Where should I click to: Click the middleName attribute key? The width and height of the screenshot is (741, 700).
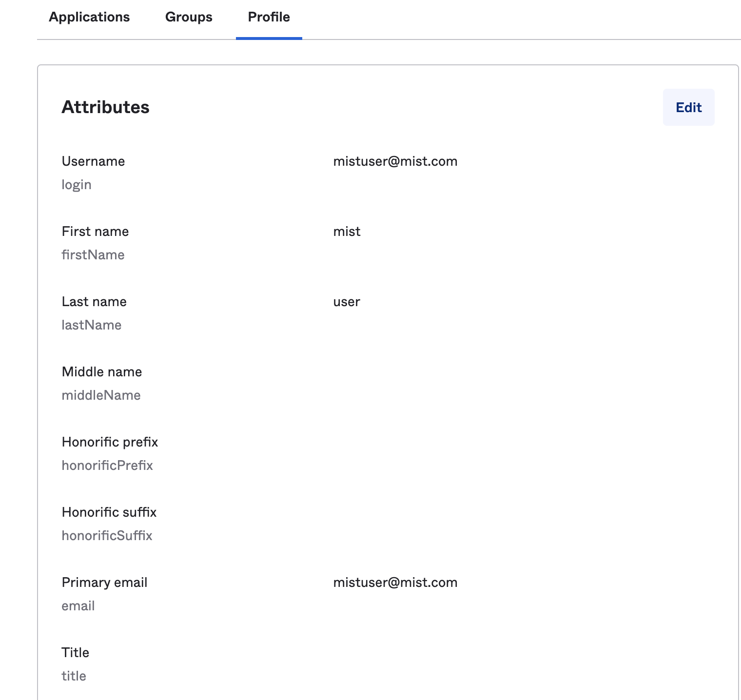click(101, 395)
